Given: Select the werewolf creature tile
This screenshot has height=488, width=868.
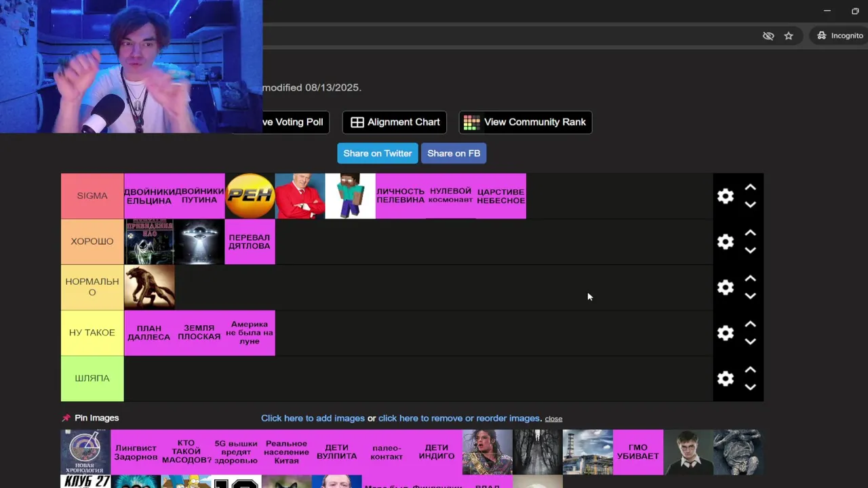Looking at the screenshot, I should 149,287.
